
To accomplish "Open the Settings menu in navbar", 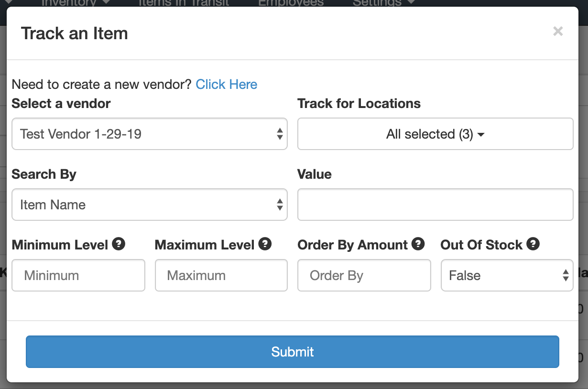I will pos(382,3).
